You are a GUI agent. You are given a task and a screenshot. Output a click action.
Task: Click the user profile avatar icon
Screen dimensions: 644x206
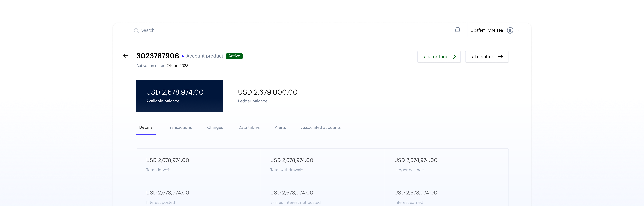[x=510, y=30]
